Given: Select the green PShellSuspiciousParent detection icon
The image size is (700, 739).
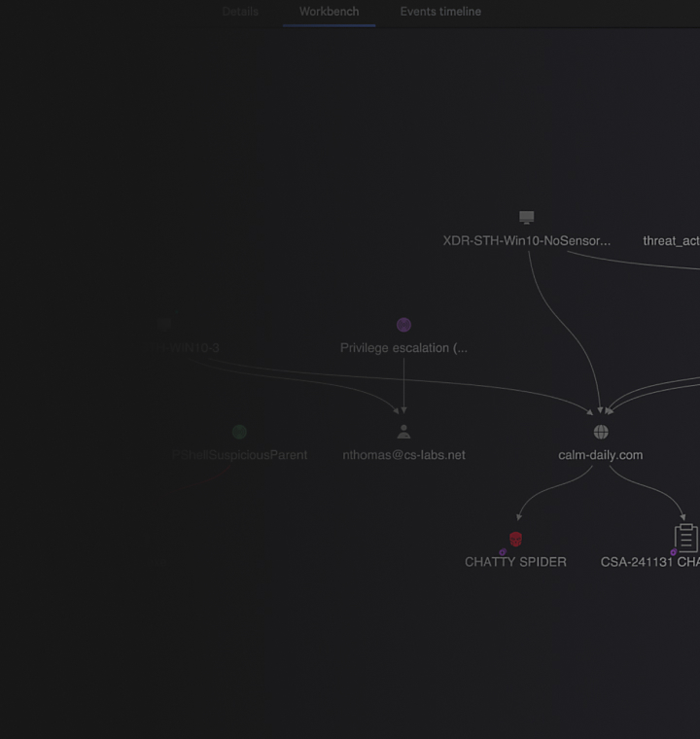Looking at the screenshot, I should click(239, 432).
